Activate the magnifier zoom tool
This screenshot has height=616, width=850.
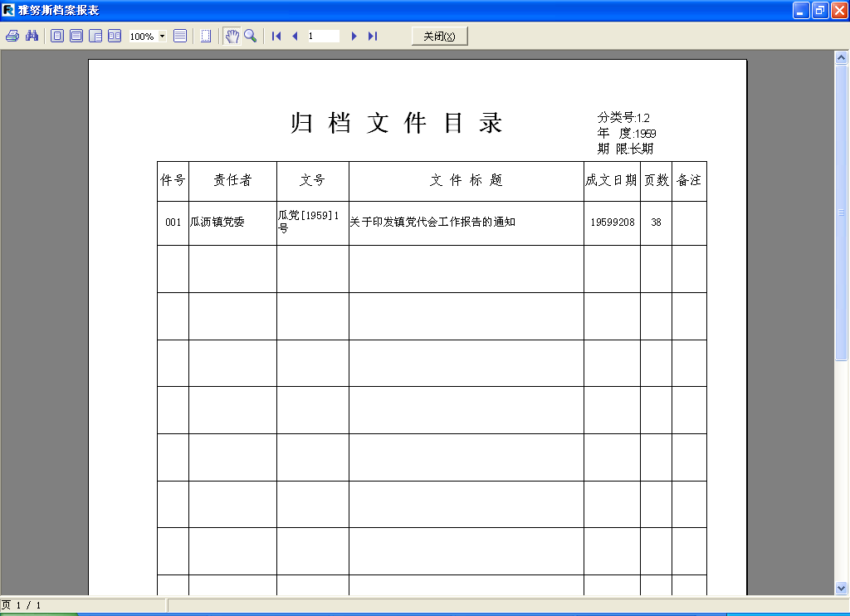pyautogui.click(x=251, y=37)
